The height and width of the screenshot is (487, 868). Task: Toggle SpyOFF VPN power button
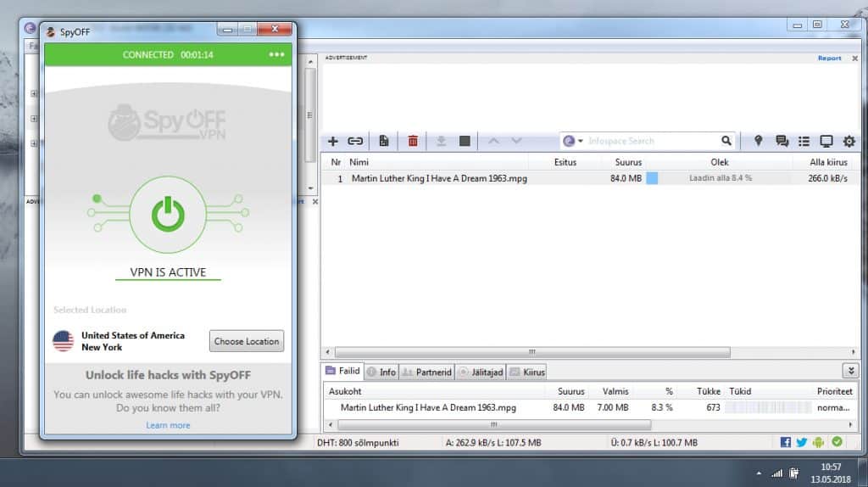[169, 215]
